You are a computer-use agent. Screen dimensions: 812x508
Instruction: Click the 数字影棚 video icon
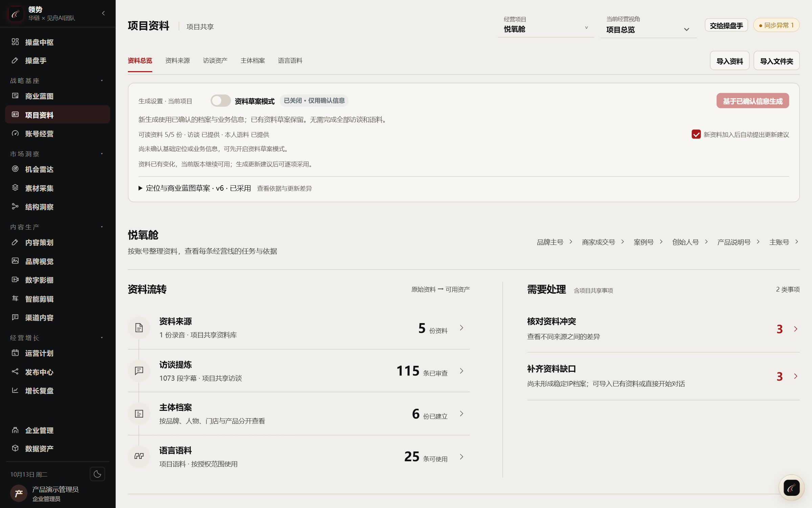click(x=15, y=280)
